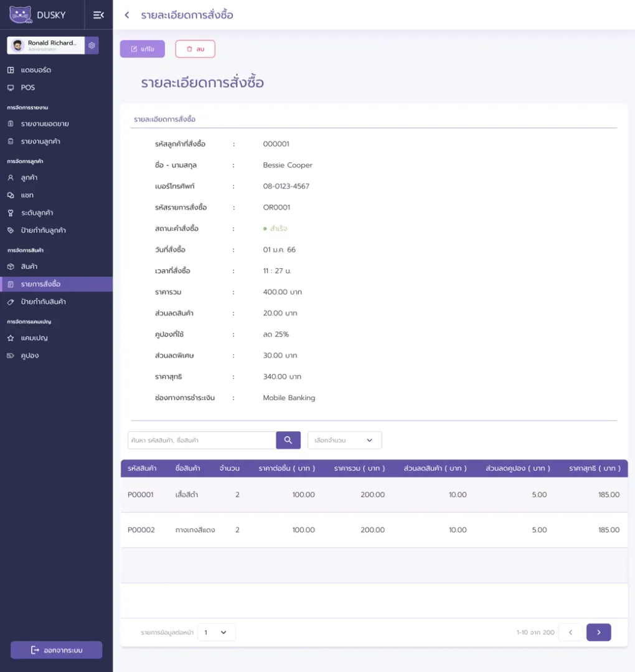Log out with ออกจากระบบ button
635x672 pixels.
[56, 650]
